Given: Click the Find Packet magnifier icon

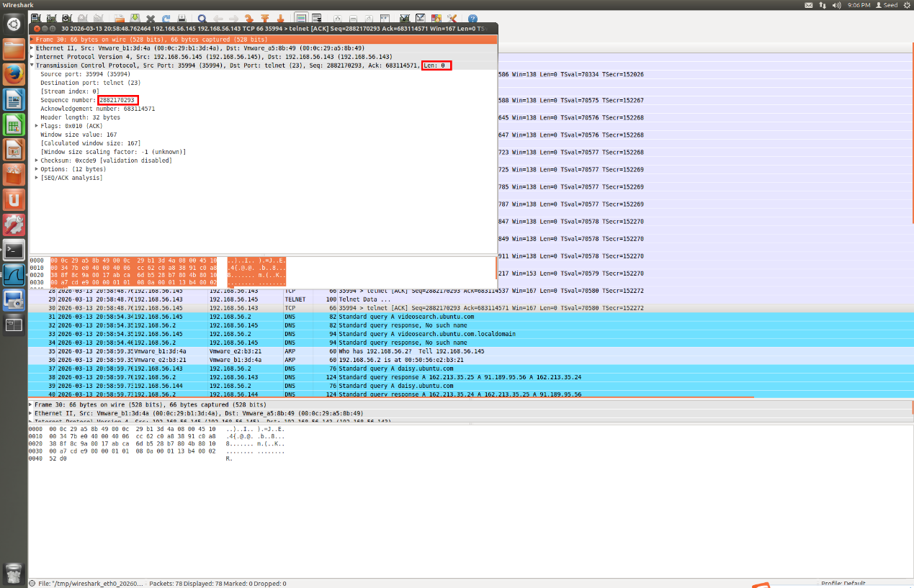Looking at the screenshot, I should (x=202, y=19).
